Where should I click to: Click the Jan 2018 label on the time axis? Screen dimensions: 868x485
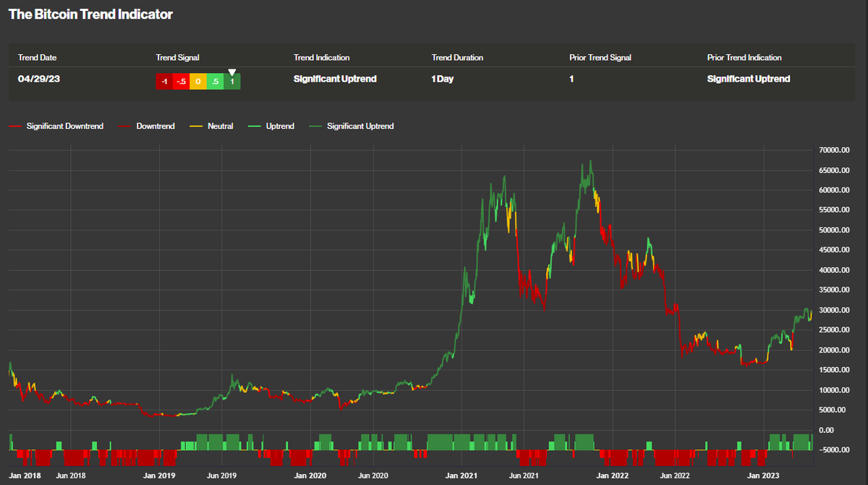26,476
